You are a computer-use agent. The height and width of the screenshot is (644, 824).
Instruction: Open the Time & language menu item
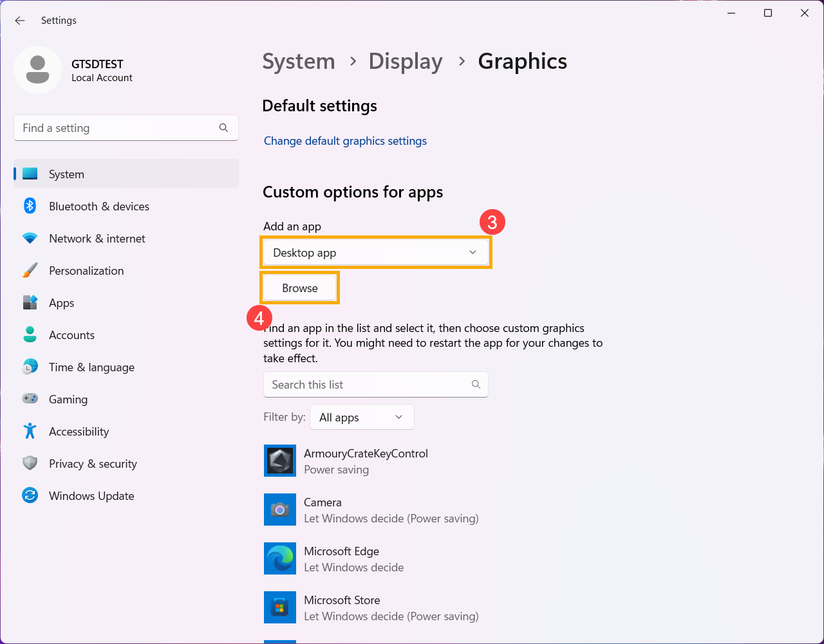click(91, 367)
